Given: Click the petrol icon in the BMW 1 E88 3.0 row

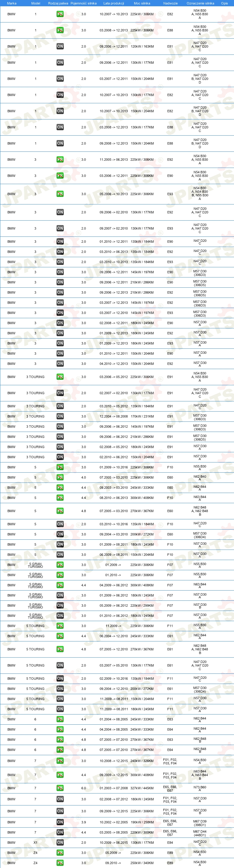Looking at the screenshot, I should [60, 30].
